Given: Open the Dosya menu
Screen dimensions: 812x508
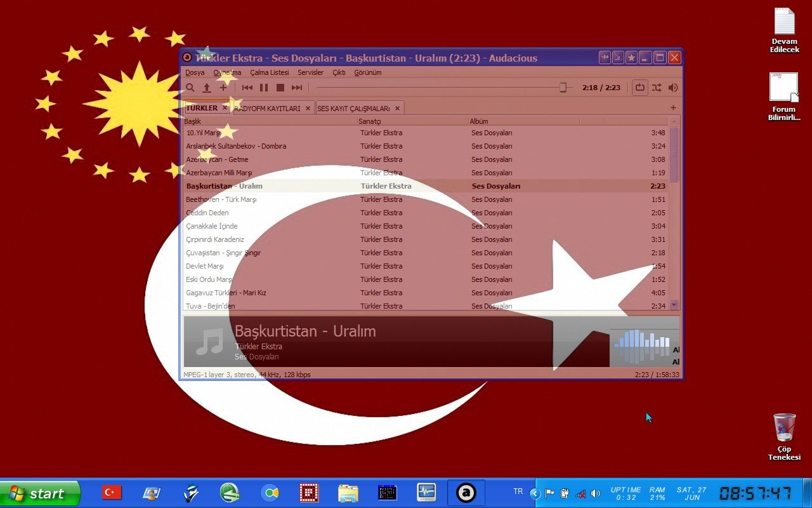Looking at the screenshot, I should pyautogui.click(x=195, y=72).
